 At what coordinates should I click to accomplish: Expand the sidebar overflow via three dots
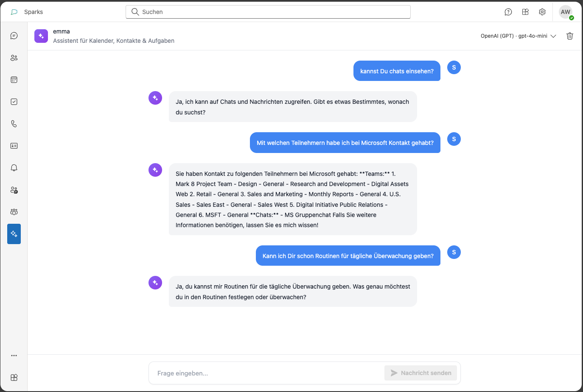14,355
